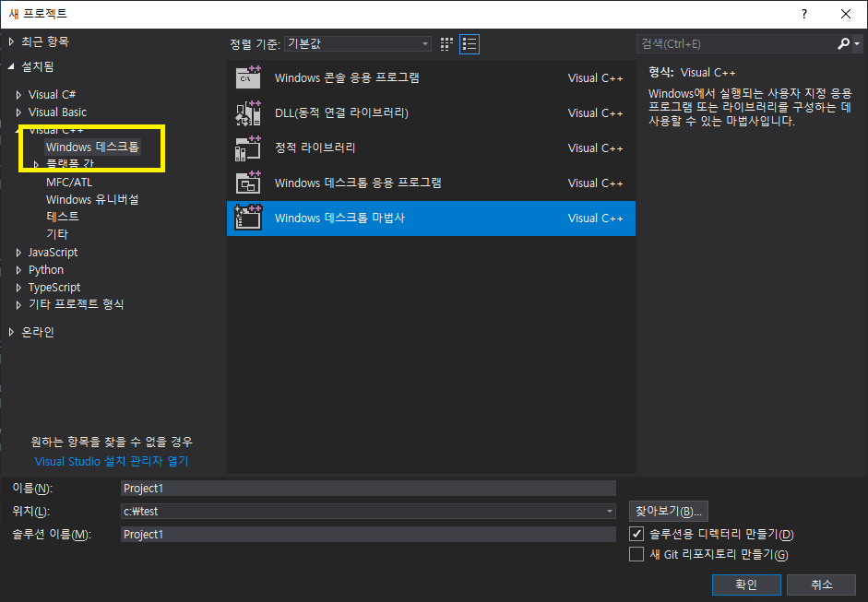868x602 pixels.
Task: Expand the TypeScript node
Action: [18, 288]
